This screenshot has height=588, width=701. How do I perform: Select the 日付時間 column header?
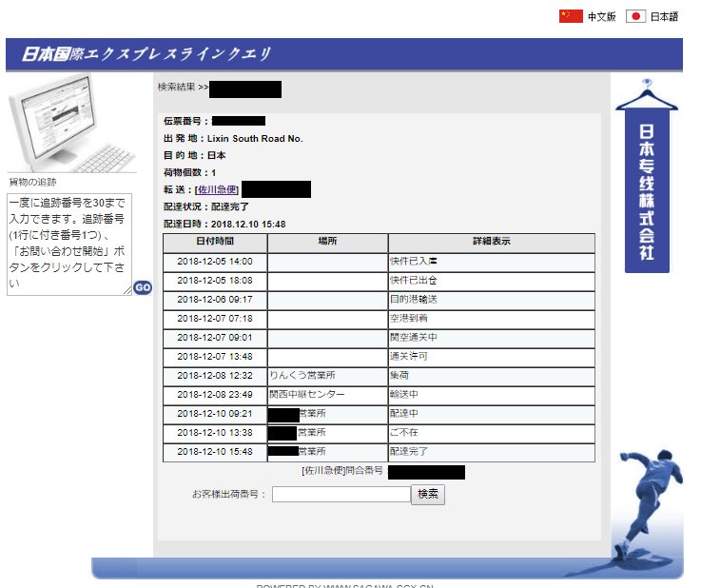click(215, 242)
